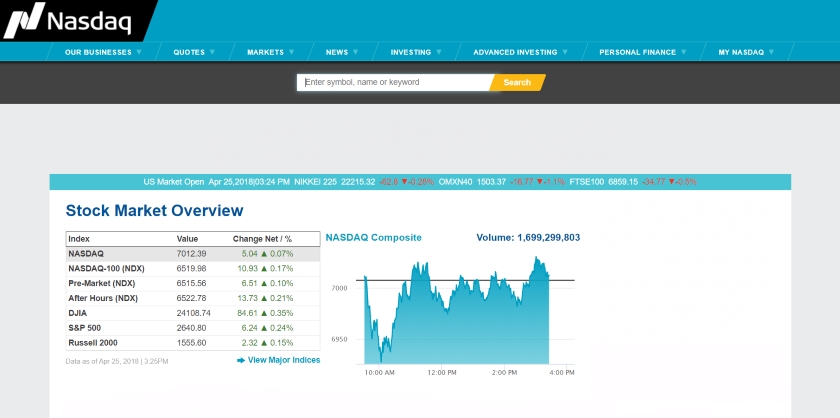Click the NASDAQ Composite intraday chart
The height and width of the screenshot is (418, 840).
point(465,311)
